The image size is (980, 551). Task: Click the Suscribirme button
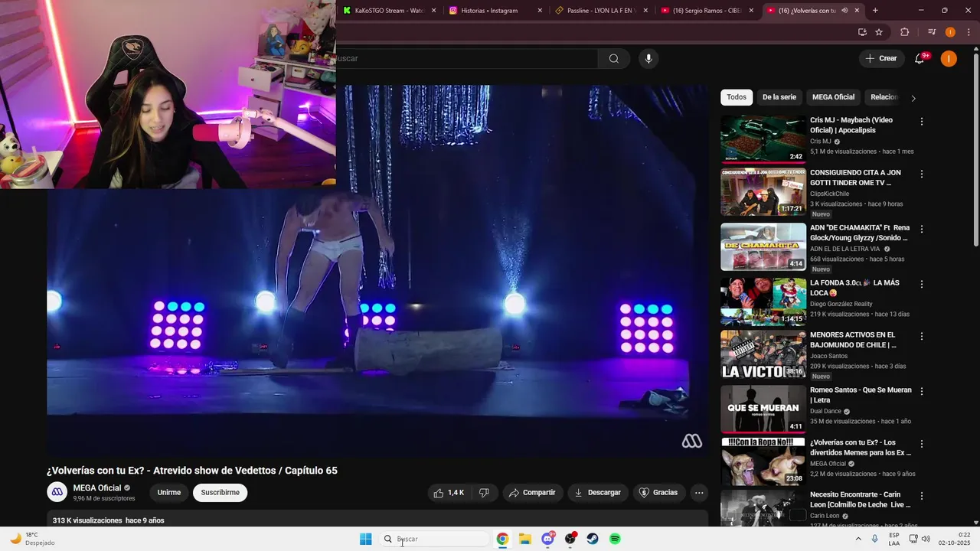point(220,493)
